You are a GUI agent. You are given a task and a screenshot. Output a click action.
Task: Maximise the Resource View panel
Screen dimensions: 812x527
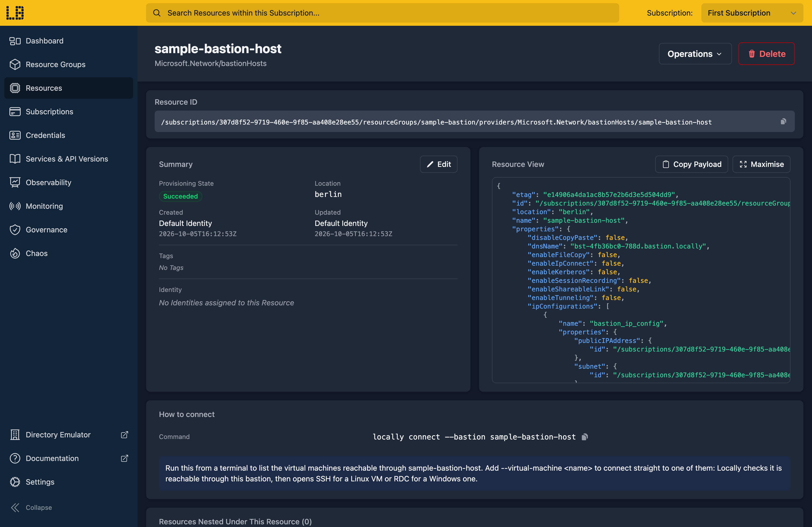761,164
